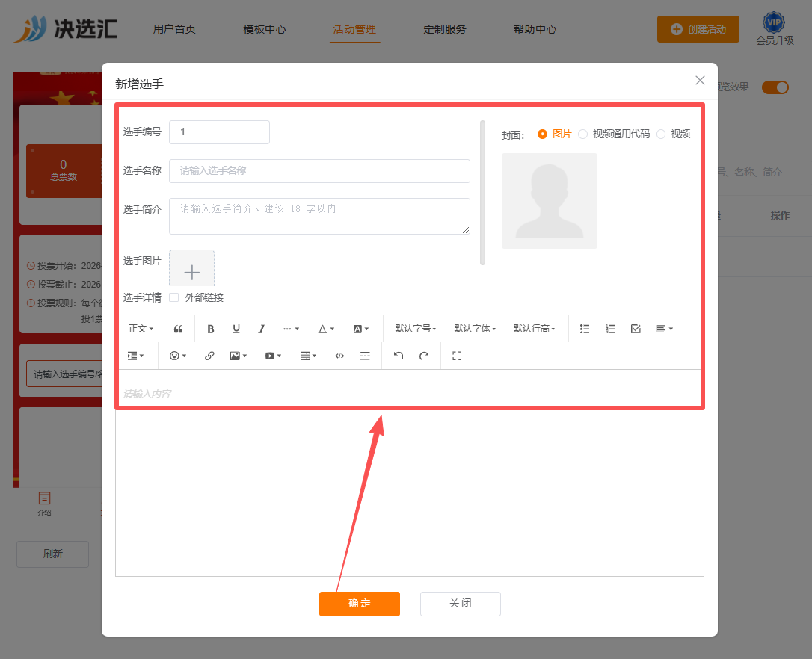Click the 选手名称 input field
The image size is (812, 659).
pos(319,171)
